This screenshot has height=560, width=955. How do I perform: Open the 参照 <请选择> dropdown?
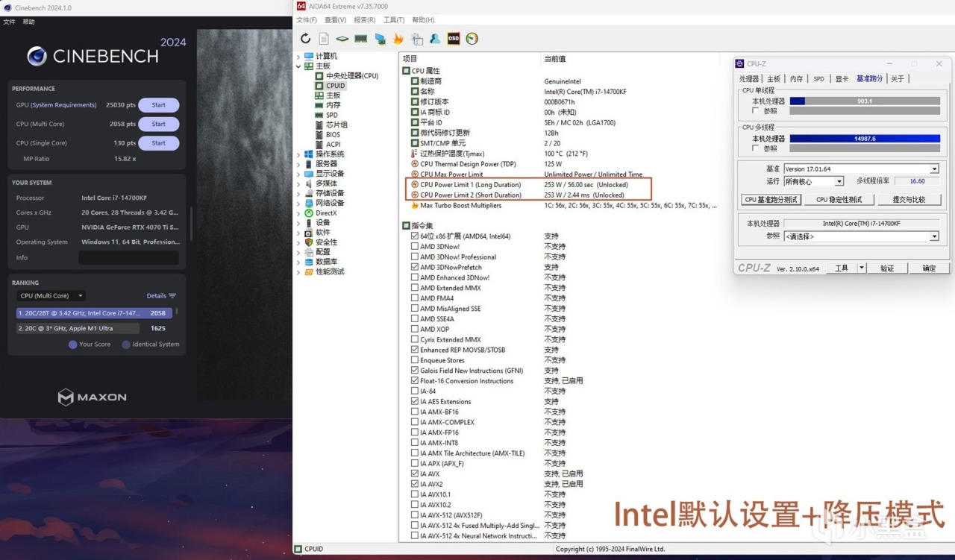pos(861,236)
